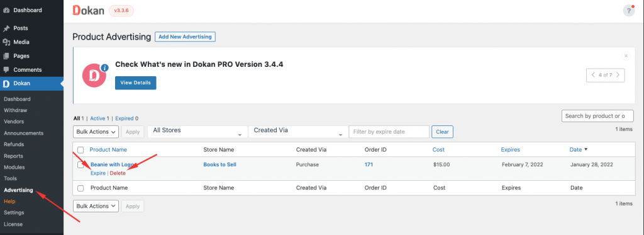Screen dimensions: 644x235
Task: Click the top Apply button
Action: coord(133,132)
